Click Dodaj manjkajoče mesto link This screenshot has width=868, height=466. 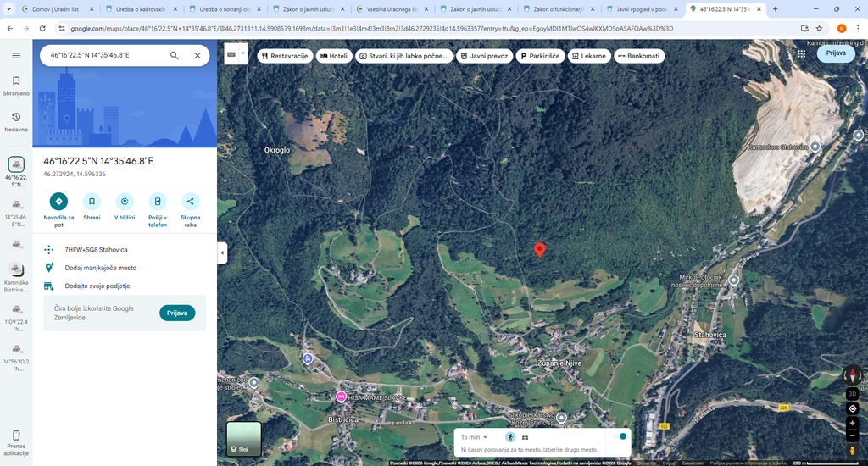click(x=101, y=268)
